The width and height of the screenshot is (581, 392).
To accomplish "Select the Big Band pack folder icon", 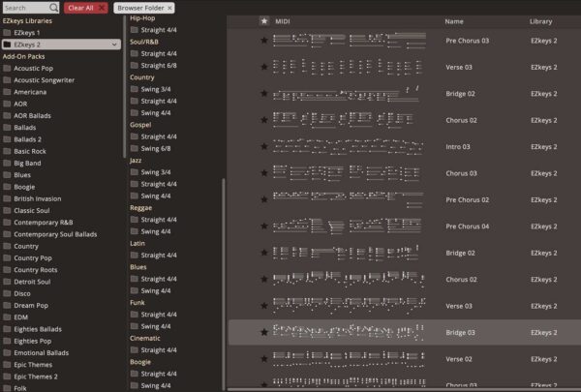I will coord(7,163).
